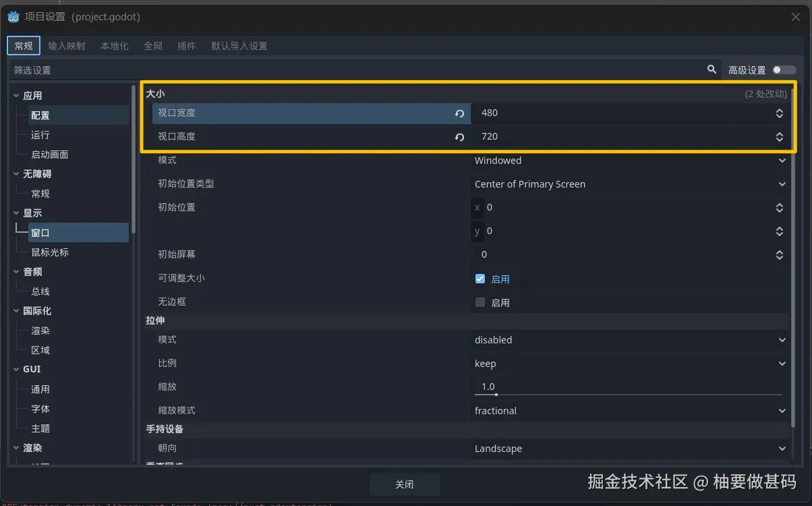Revert viewport height (视口高度) to default

tap(460, 136)
